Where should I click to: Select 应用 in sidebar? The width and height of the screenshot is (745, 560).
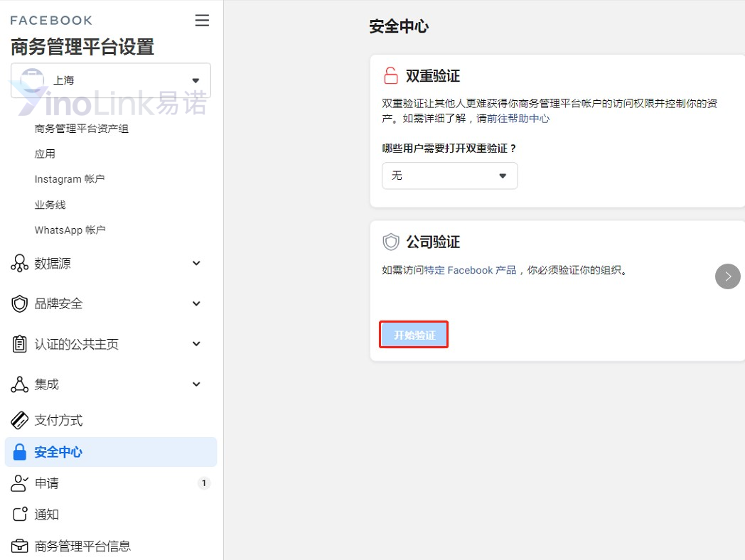pyautogui.click(x=45, y=154)
